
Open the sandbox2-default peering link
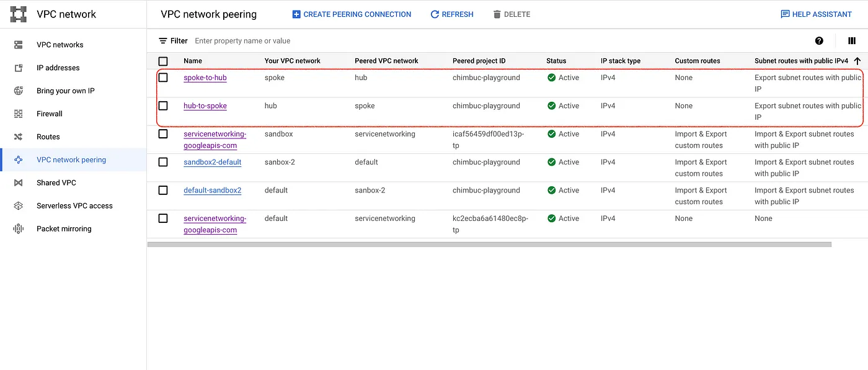point(213,162)
